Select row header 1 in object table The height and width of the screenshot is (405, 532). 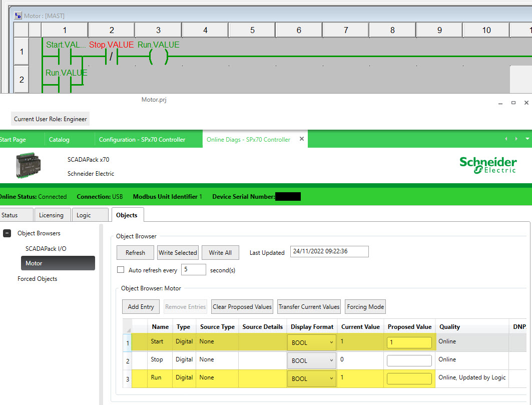(127, 342)
